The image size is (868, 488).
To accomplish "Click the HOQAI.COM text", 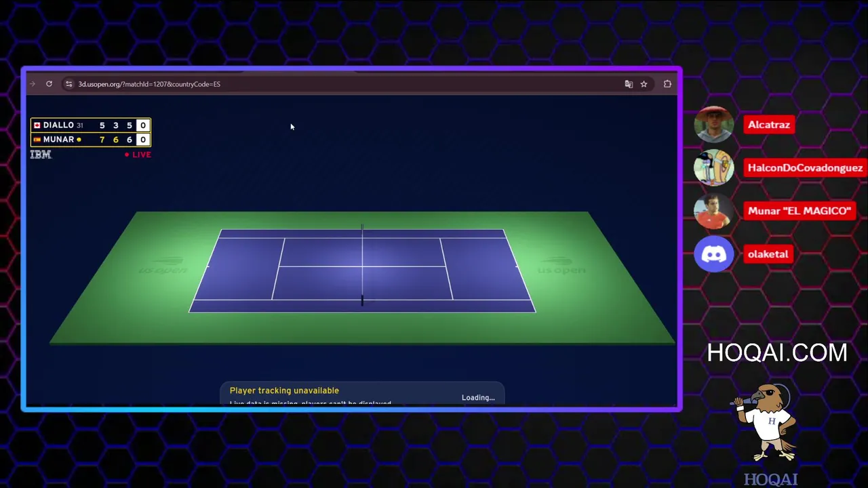I will (777, 352).
